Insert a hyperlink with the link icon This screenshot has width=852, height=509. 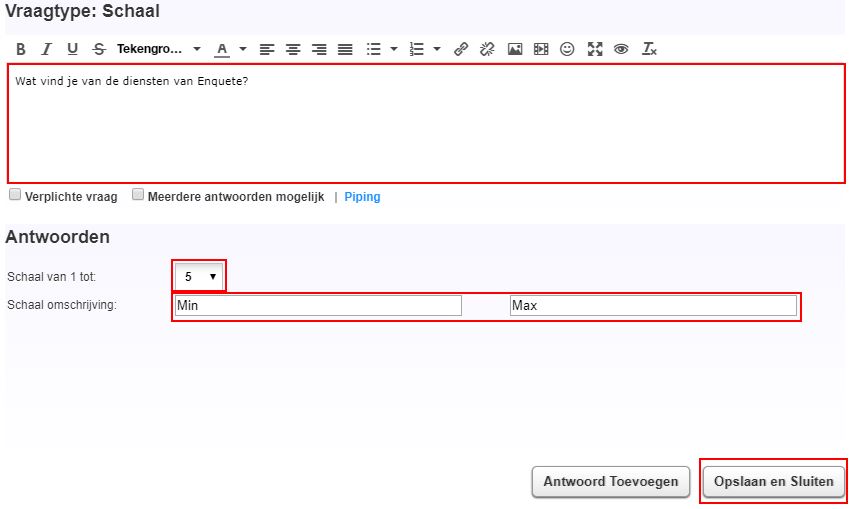click(x=461, y=49)
